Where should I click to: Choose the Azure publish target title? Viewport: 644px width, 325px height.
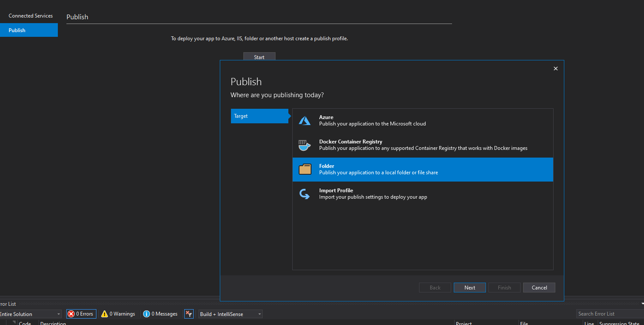click(x=326, y=117)
